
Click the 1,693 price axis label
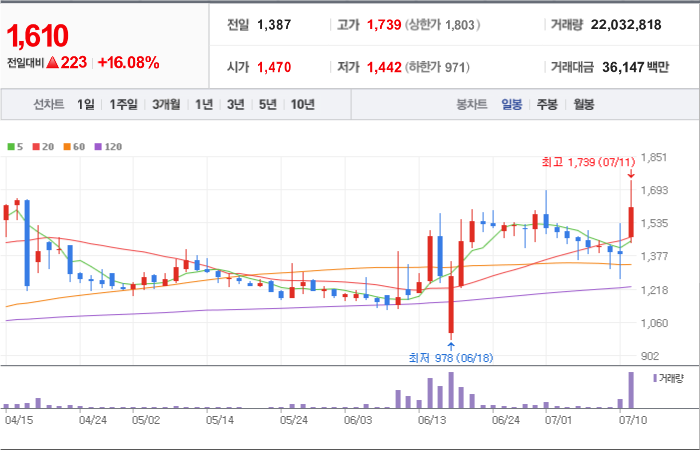[654, 190]
